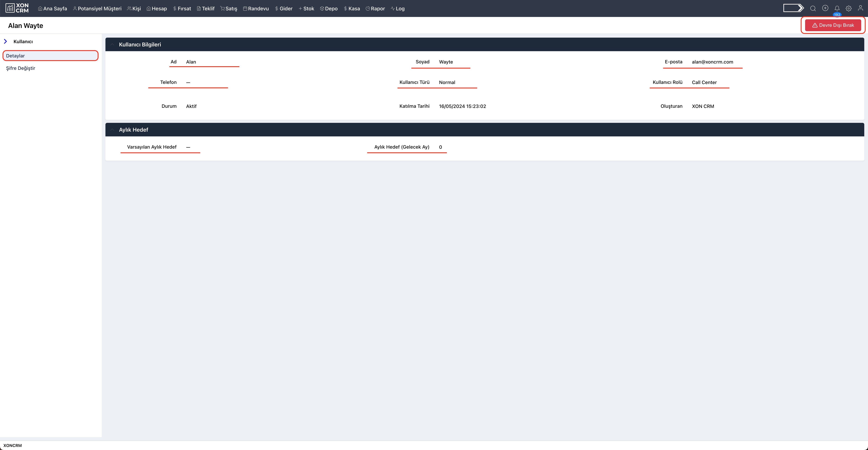
Task: Click the Oluşturan value XON CRM
Action: (x=703, y=106)
